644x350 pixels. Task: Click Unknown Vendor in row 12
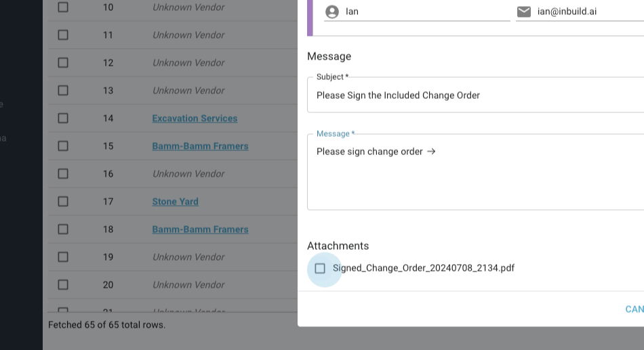[x=188, y=63]
